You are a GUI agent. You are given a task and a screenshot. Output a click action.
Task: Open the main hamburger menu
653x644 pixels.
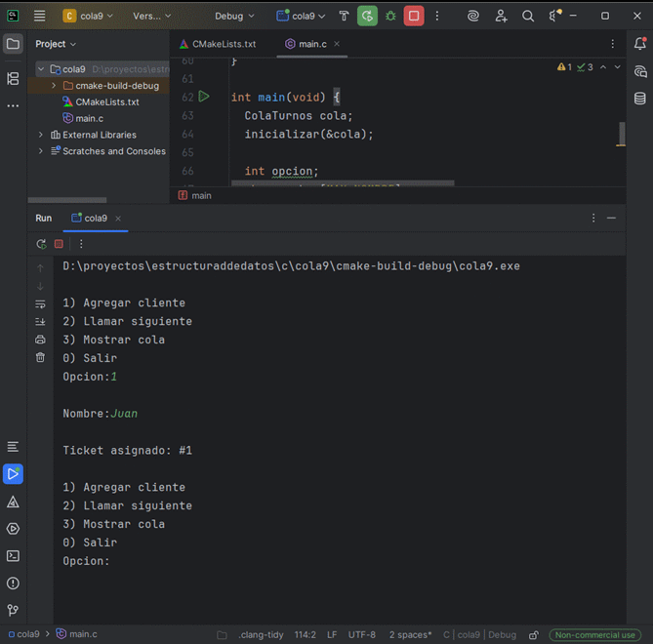40,16
